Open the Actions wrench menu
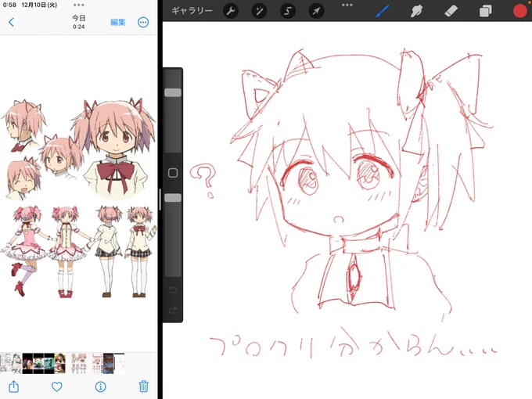 click(x=231, y=11)
